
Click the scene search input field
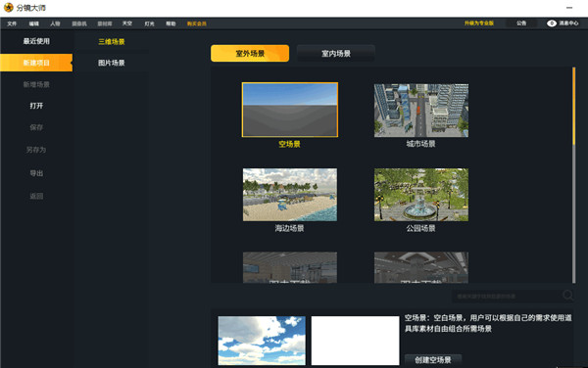[507, 297]
